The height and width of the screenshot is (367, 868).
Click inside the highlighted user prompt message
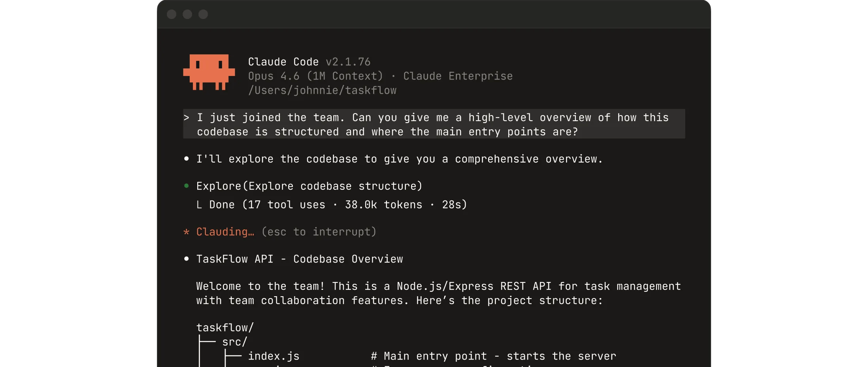[x=433, y=125]
